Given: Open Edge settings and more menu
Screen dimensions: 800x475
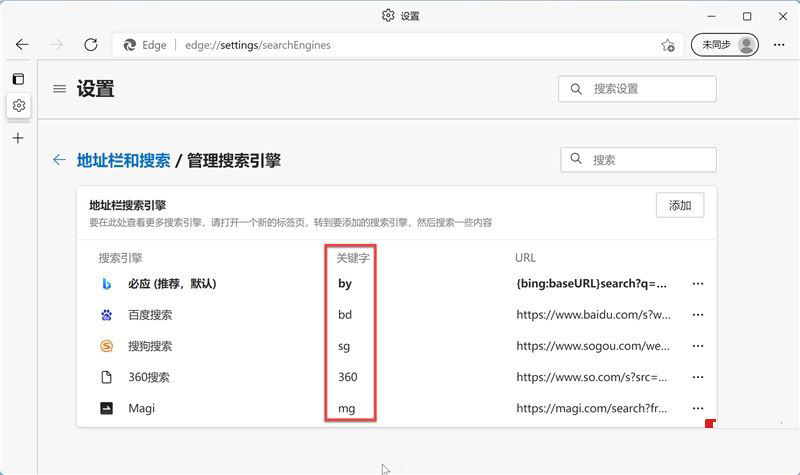Looking at the screenshot, I should (x=779, y=45).
